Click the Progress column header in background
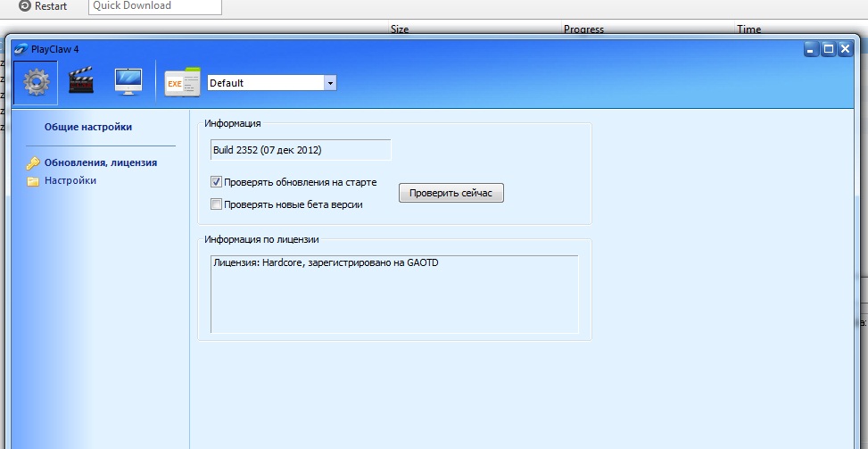This screenshot has height=449, width=868. pos(583,29)
